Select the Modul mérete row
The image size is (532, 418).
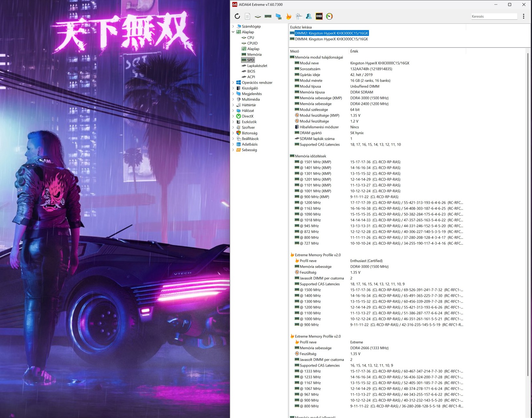point(377,80)
